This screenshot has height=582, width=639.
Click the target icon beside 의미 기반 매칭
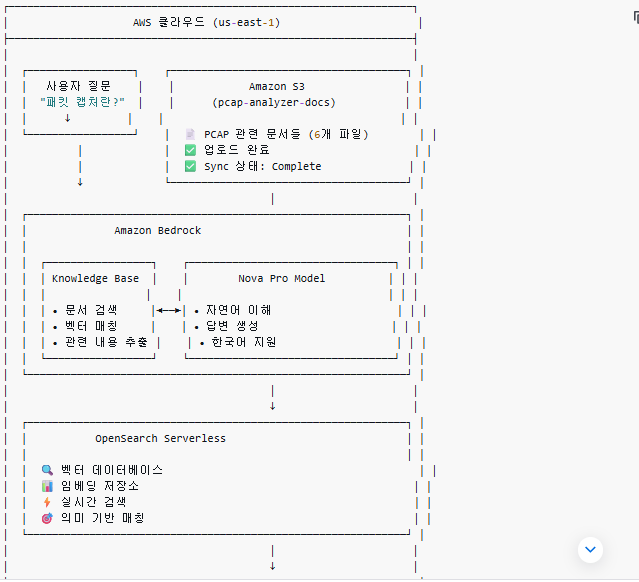pyautogui.click(x=47, y=518)
